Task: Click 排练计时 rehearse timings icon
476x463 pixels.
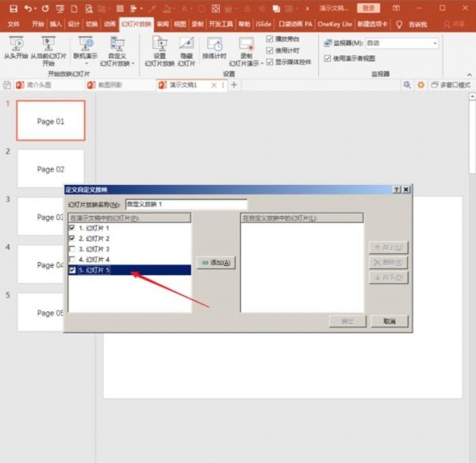Action: click(x=214, y=48)
